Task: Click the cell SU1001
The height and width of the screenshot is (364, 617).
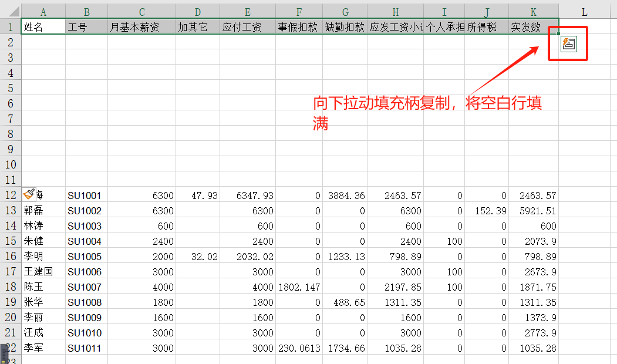Action: [86, 195]
